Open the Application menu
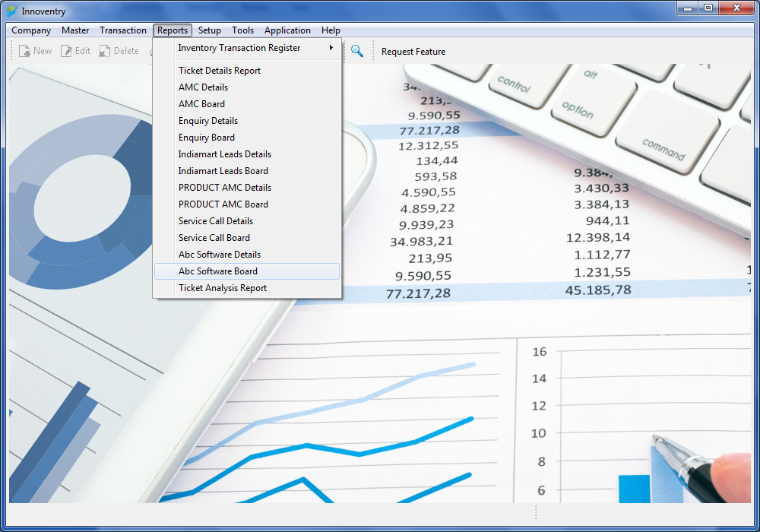This screenshot has width=760, height=532. pos(287,30)
